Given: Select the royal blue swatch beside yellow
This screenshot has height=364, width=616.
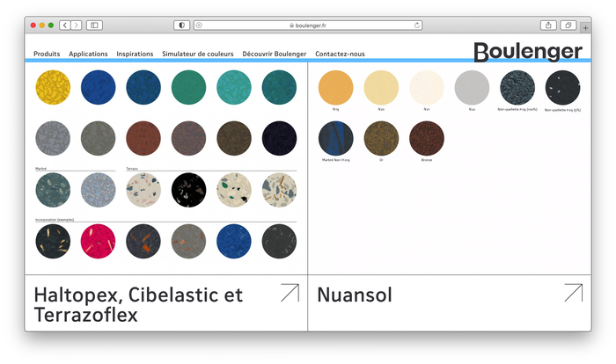Looking at the screenshot, I should 99,87.
